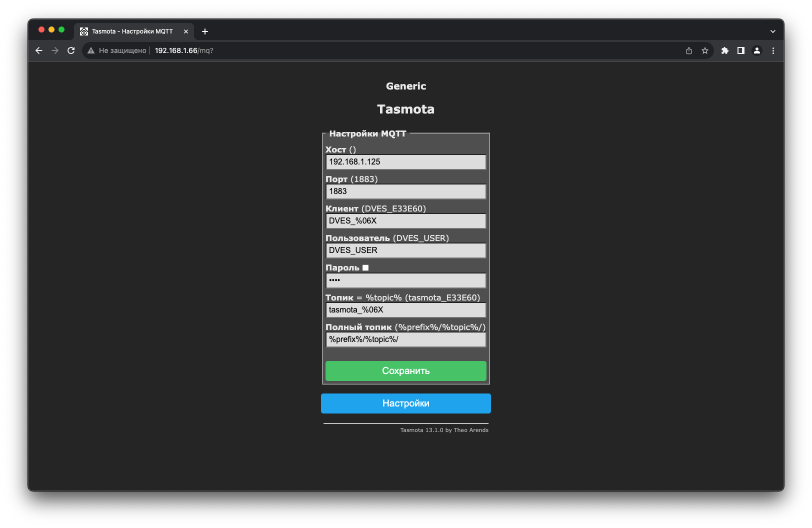This screenshot has width=812, height=528.
Task: Reload the current page
Action: 71,50
